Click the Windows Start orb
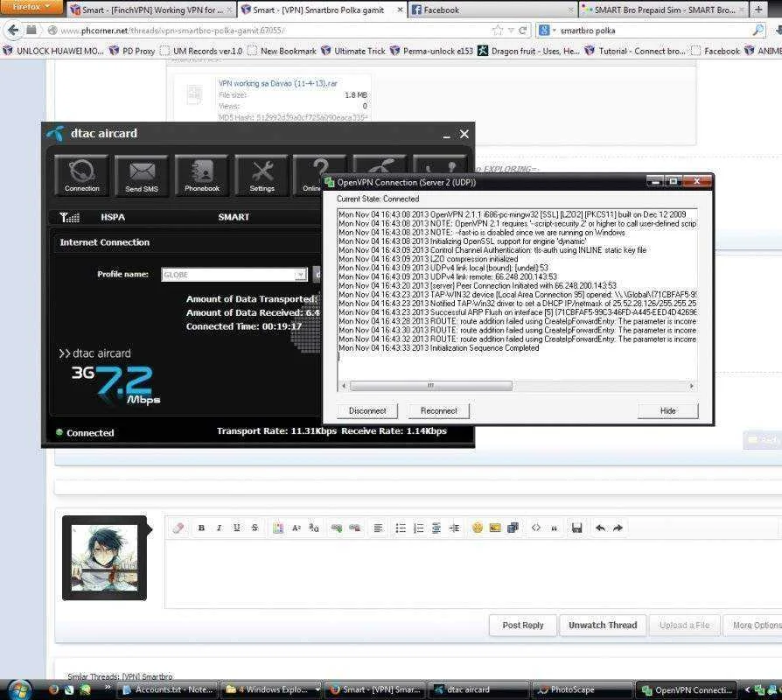This screenshot has height=700, width=782. pyautogui.click(x=19, y=690)
